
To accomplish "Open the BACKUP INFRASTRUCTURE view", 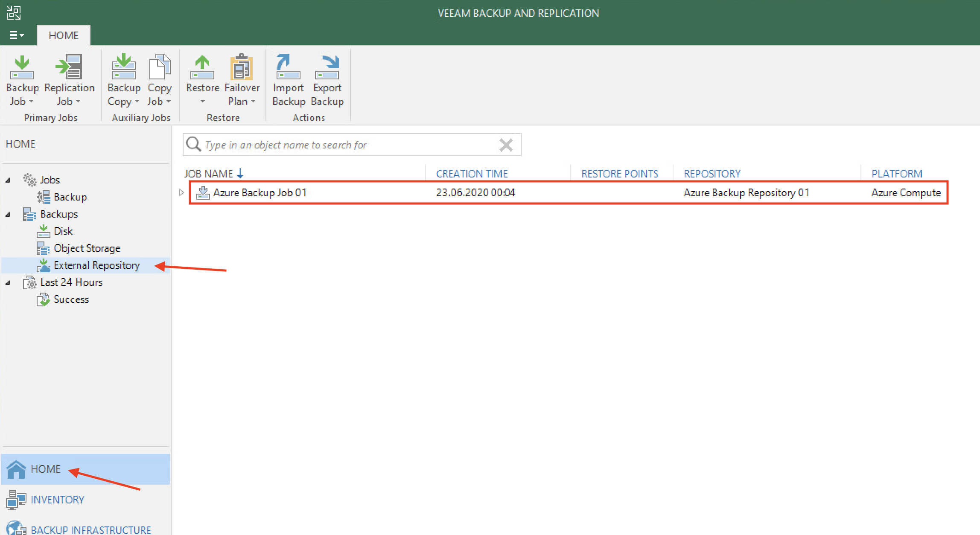I will point(85,528).
